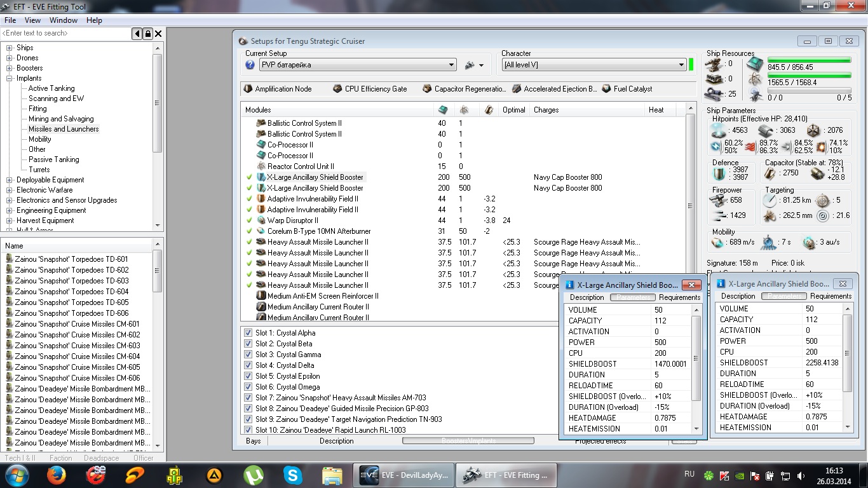868x488 pixels.
Task: Click the speed icon showing 689 m/s
Action: pyautogui.click(x=717, y=243)
